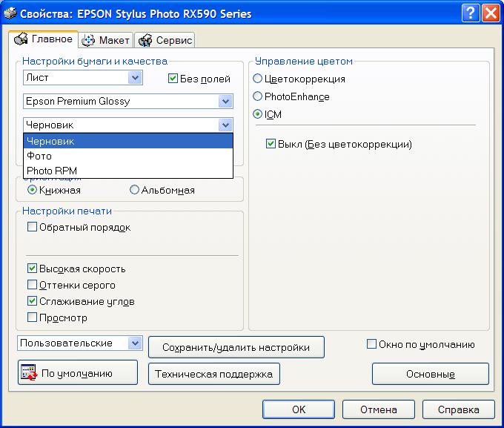The width and height of the screenshot is (504, 428).
Task: Select the Цветокоррекция radio button
Action: click(x=257, y=78)
